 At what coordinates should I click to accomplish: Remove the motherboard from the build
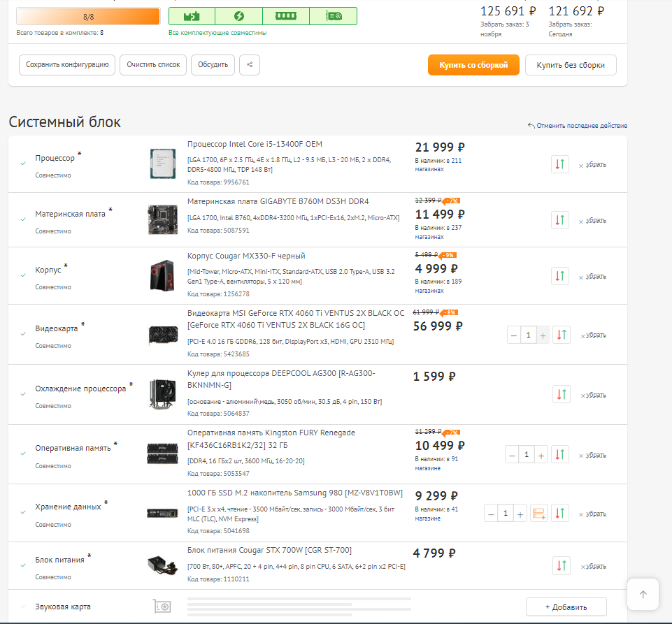[592, 221]
